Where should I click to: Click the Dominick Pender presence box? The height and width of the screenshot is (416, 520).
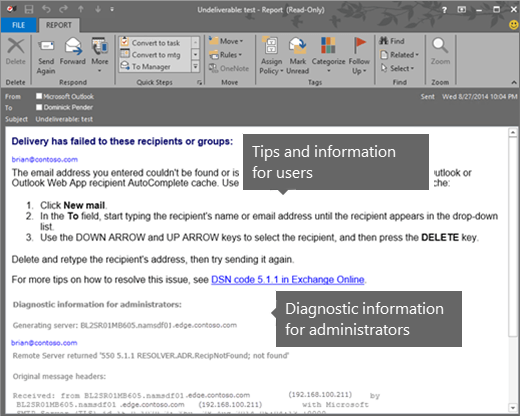point(39,107)
